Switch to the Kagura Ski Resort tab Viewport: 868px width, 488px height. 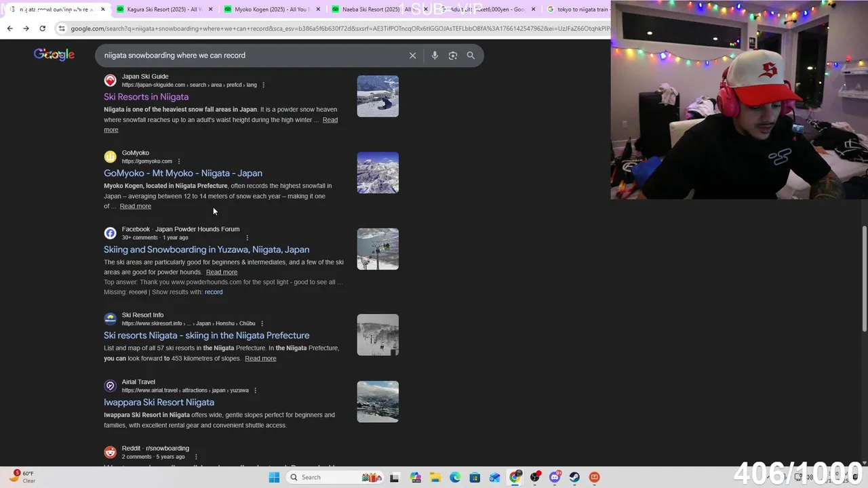pos(163,9)
